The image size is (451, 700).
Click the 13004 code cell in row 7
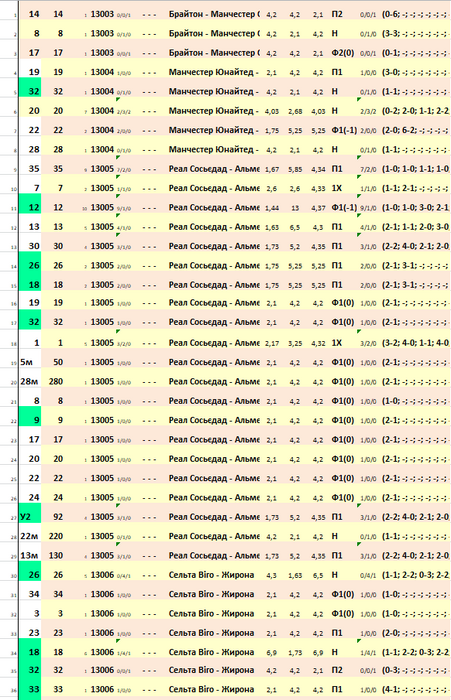[102, 130]
